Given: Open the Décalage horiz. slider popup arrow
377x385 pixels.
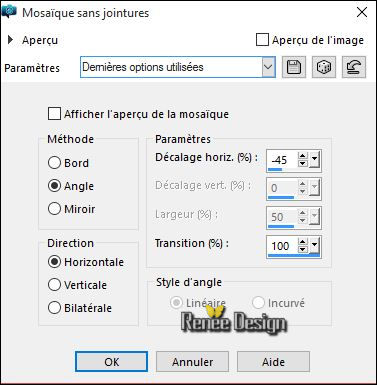Looking at the screenshot, I should [x=314, y=160].
